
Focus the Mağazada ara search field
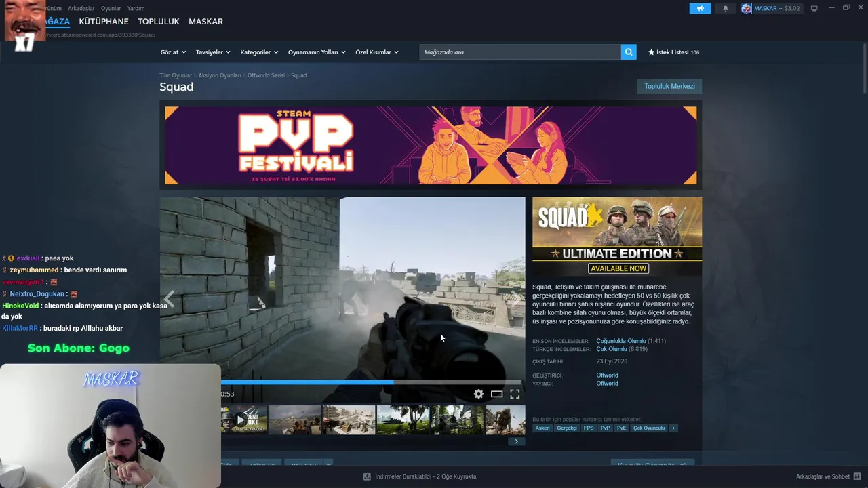coord(520,52)
